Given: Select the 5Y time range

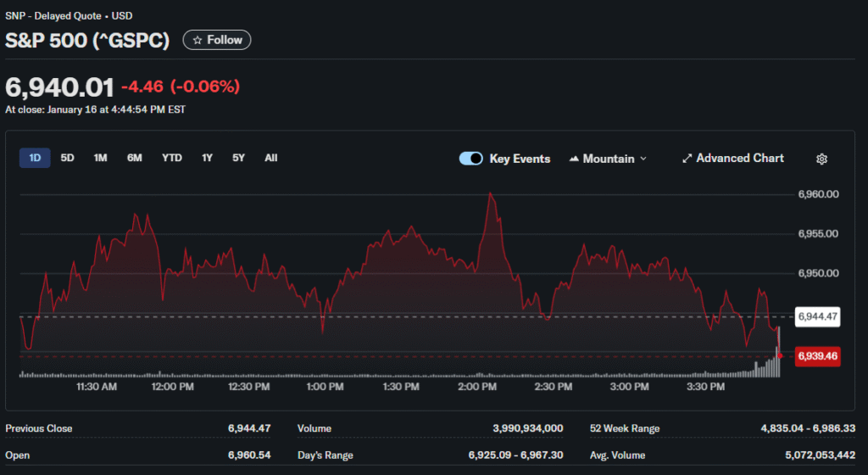Looking at the screenshot, I should 238,158.
